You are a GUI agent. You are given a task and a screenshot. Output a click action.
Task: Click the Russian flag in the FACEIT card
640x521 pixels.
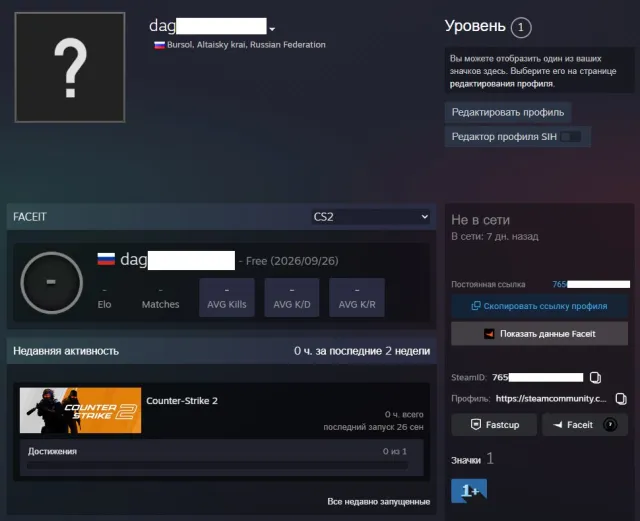pyautogui.click(x=106, y=259)
